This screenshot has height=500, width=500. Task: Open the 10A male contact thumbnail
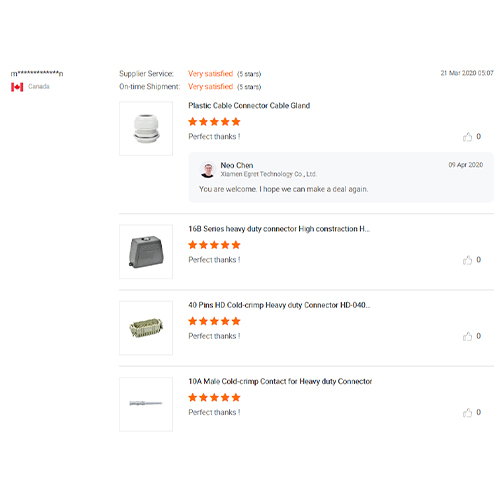(x=146, y=404)
